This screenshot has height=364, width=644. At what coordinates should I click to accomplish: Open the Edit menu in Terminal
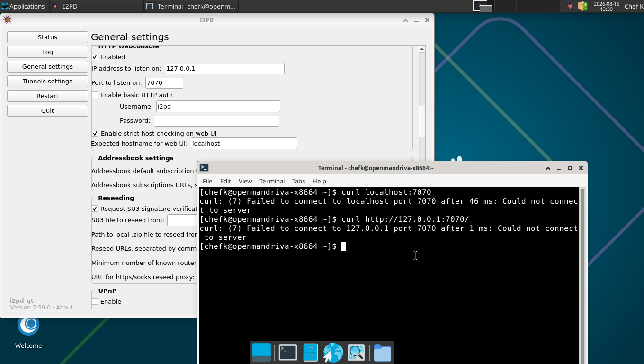(x=225, y=181)
